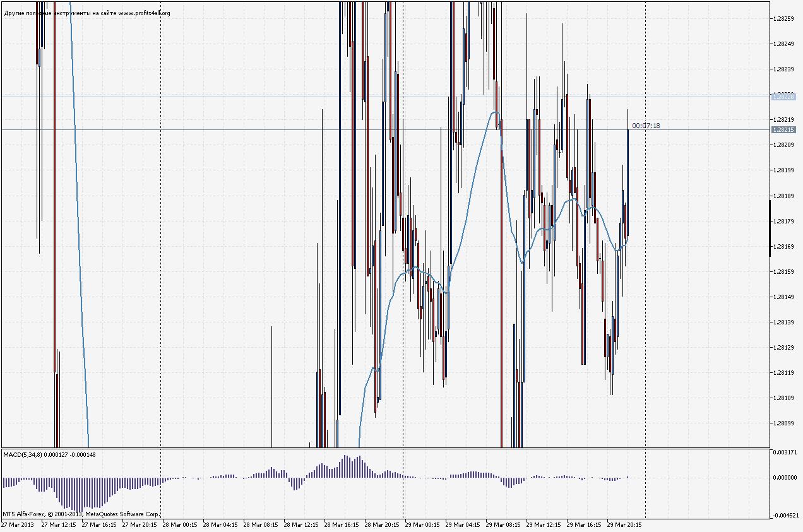Click the current price tag 1.28215

pos(783,130)
